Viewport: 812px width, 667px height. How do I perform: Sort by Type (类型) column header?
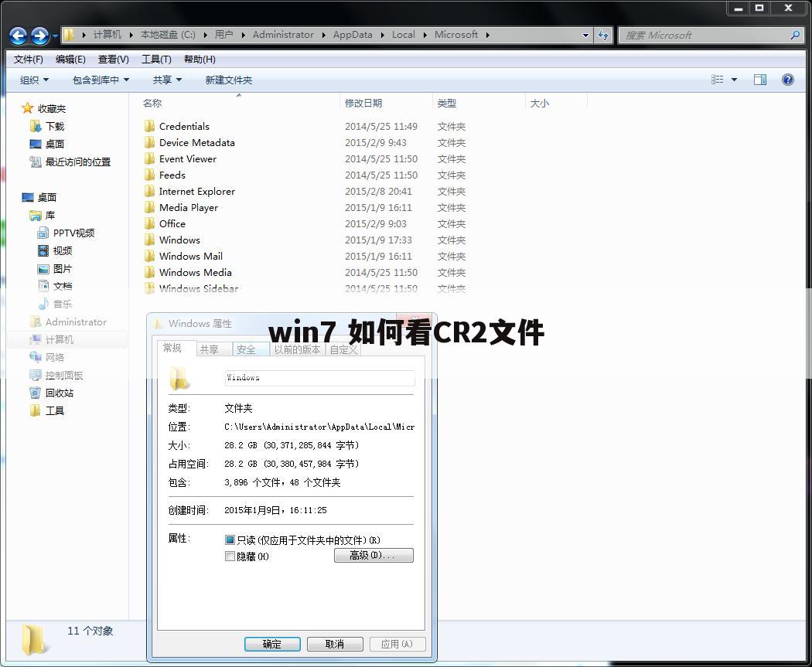click(446, 103)
